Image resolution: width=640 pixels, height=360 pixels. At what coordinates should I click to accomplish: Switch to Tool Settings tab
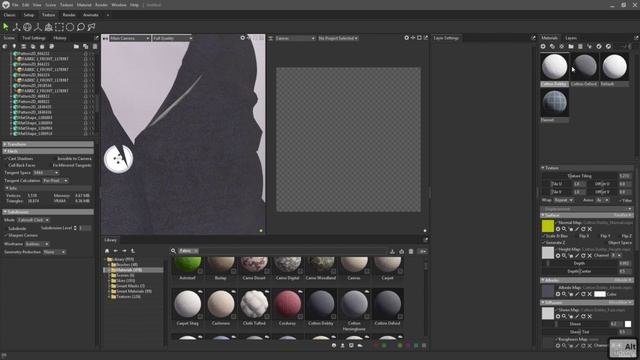pos(34,38)
